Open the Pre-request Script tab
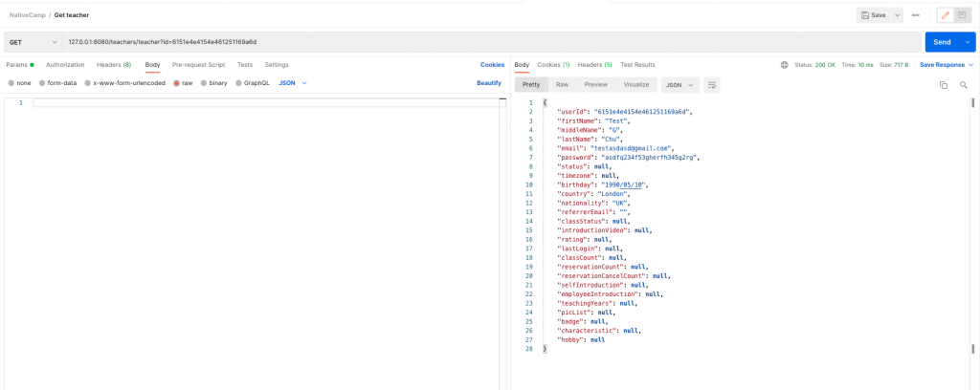Screen dimensions: 980x390 click(199, 65)
